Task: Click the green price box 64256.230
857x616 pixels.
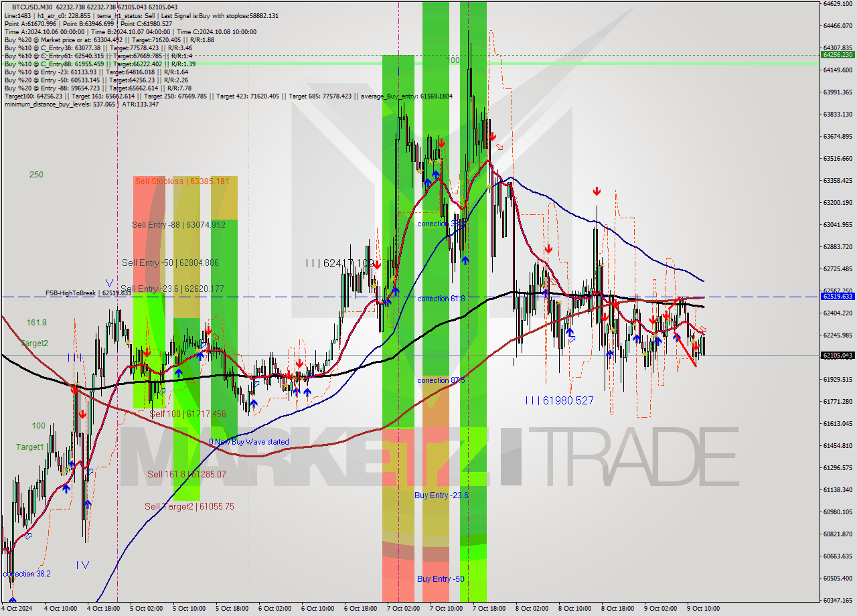Action: point(837,54)
